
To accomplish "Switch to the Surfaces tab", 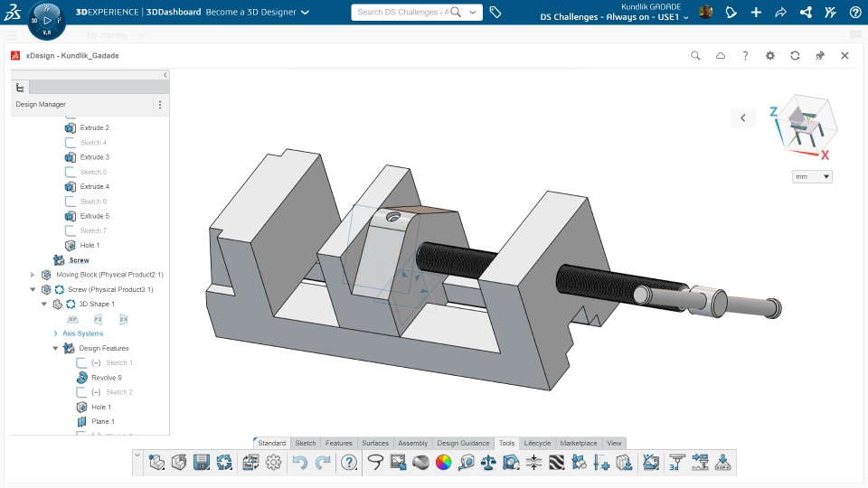I will [375, 443].
